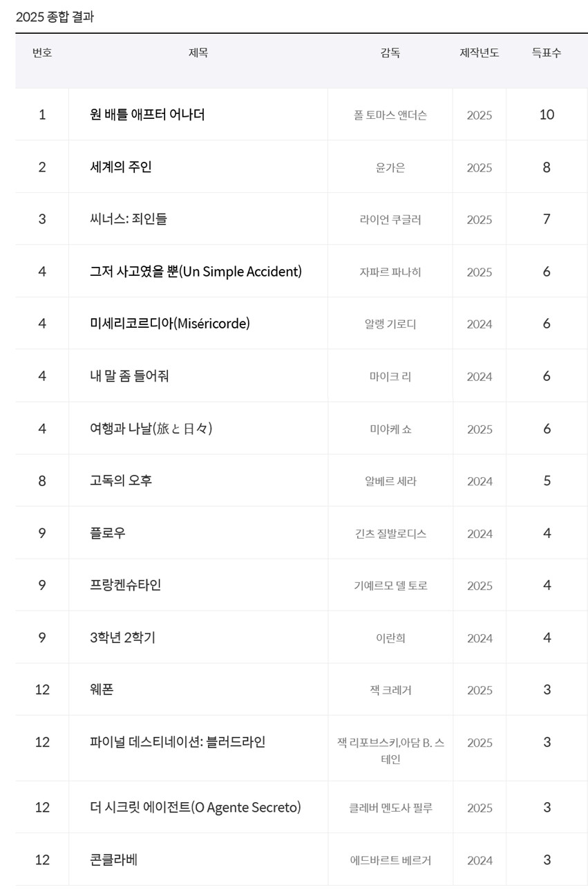Screen dimensions: 588x892
Task: Click the 3학년 2학기 title
Action: [122, 638]
